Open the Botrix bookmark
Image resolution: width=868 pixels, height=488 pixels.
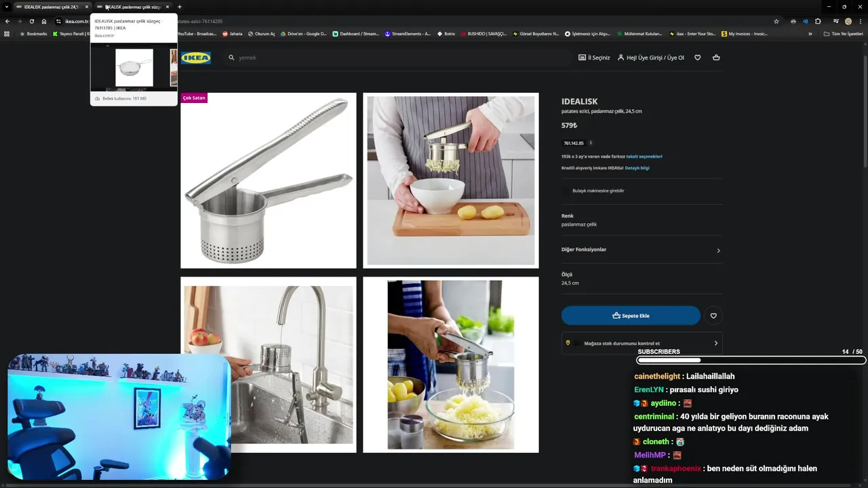[x=446, y=33]
